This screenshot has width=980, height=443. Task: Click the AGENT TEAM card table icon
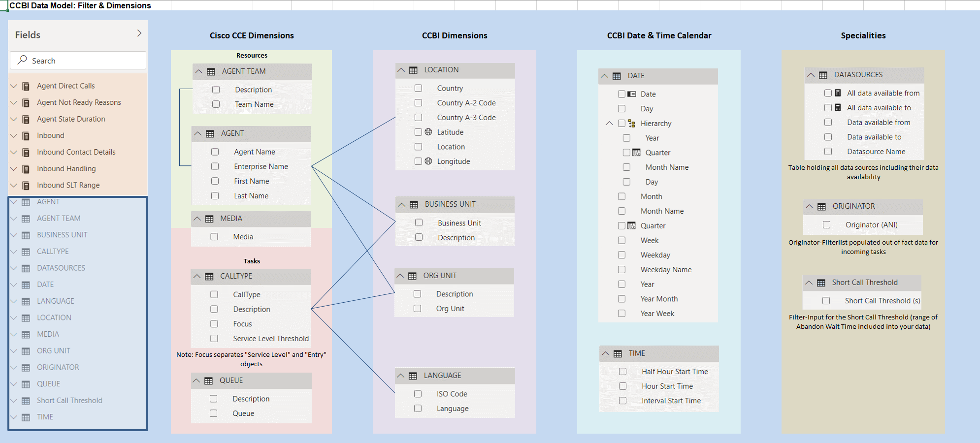(x=211, y=72)
